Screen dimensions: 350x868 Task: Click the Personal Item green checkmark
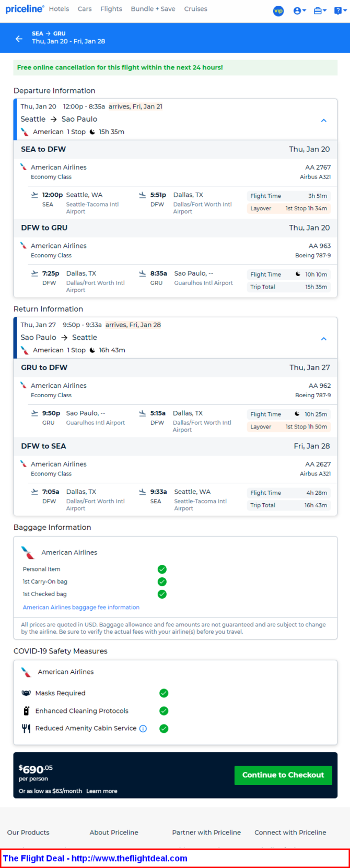coord(162,569)
